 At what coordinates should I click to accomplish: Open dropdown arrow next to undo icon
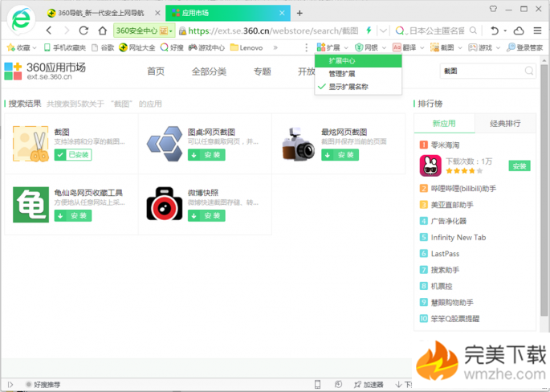tap(505, 31)
